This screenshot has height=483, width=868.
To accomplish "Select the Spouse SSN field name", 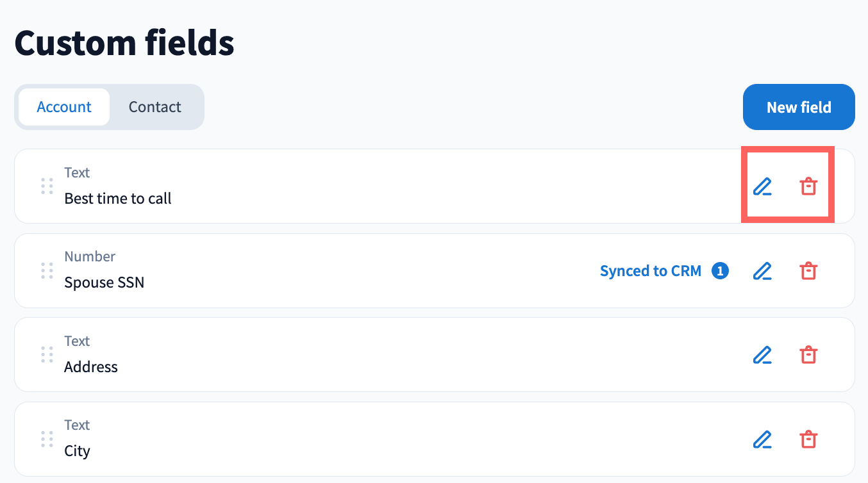I will (x=104, y=282).
